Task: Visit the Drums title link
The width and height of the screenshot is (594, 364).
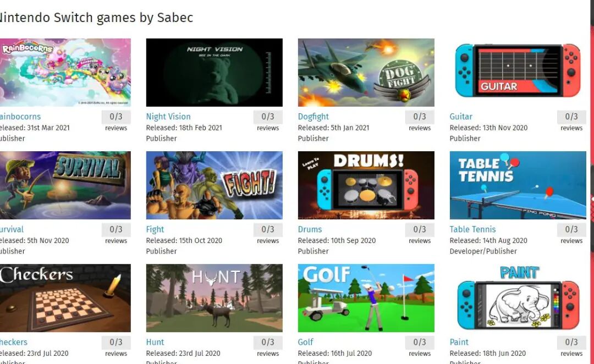Action: coord(310,229)
